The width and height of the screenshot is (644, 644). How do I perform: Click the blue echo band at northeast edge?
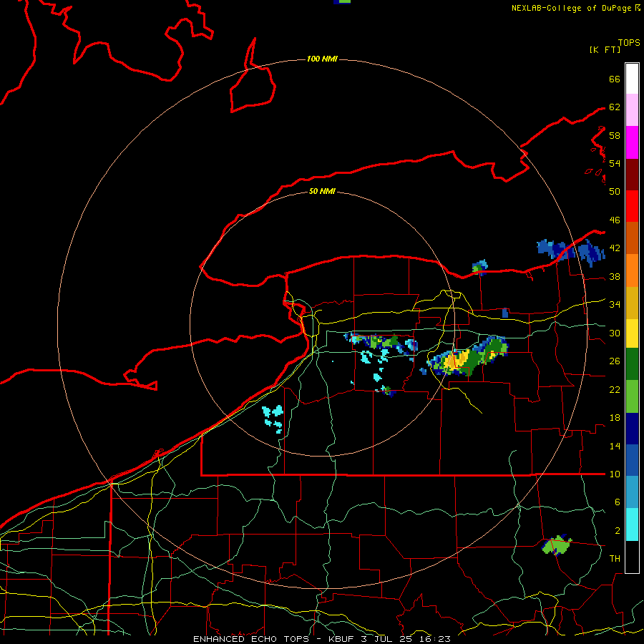(571, 252)
